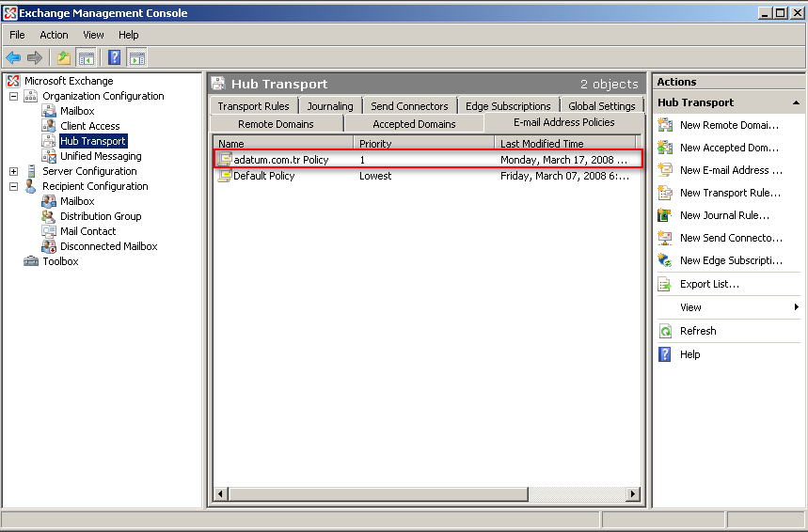Viewport: 808px width, 532px height.
Task: Click the New Send Connector action icon
Action: point(665,238)
